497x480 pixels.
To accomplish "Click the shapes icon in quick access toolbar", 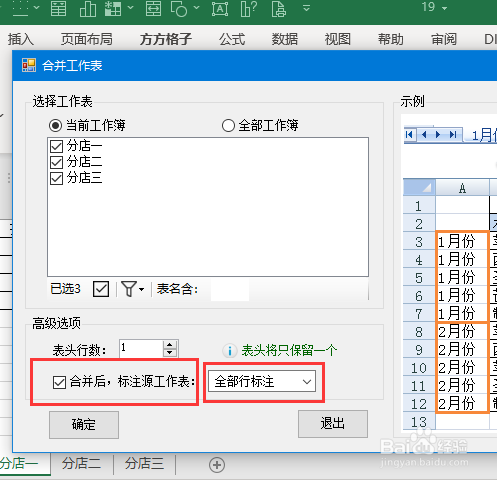I will pyautogui.click(x=179, y=8).
